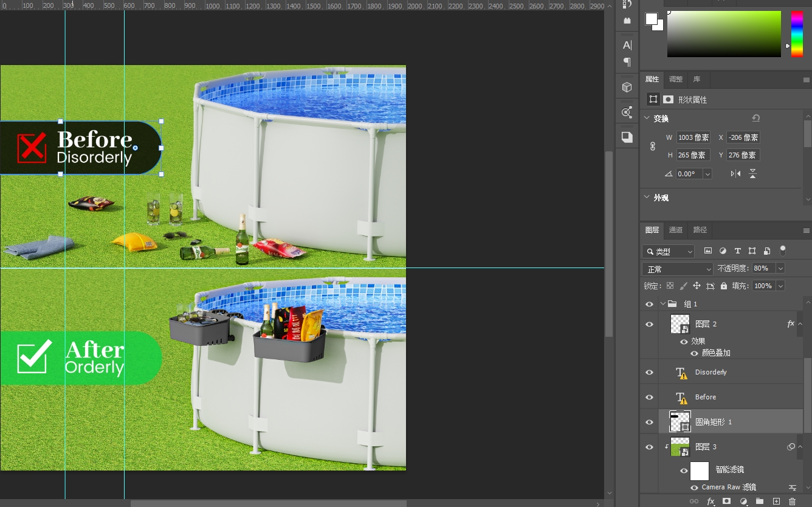Hide the Disorderly text layer
812x507 pixels.
pos(649,372)
